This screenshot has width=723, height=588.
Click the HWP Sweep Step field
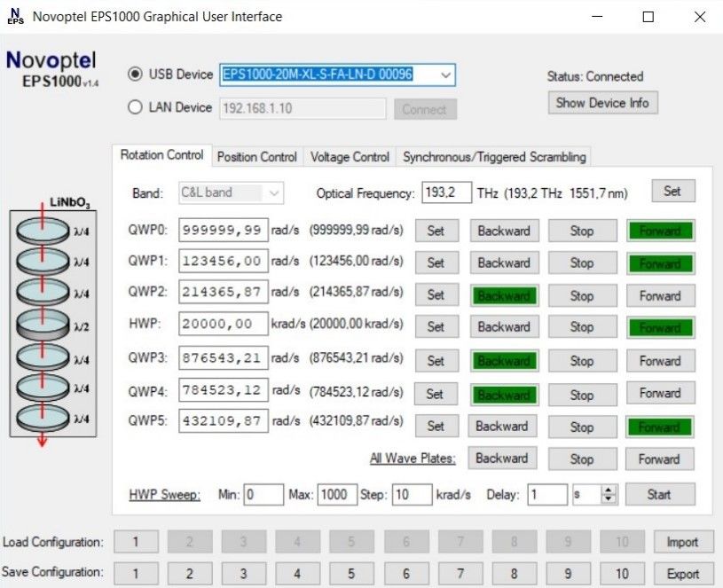(412, 495)
